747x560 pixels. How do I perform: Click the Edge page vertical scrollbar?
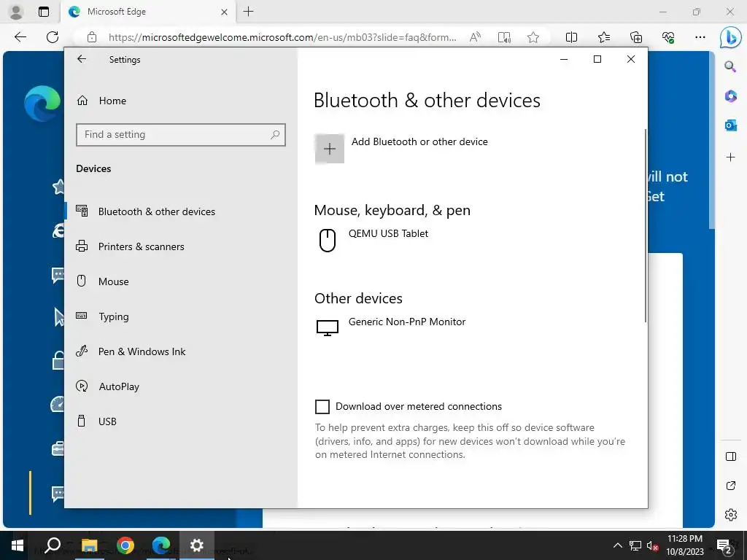point(712,141)
